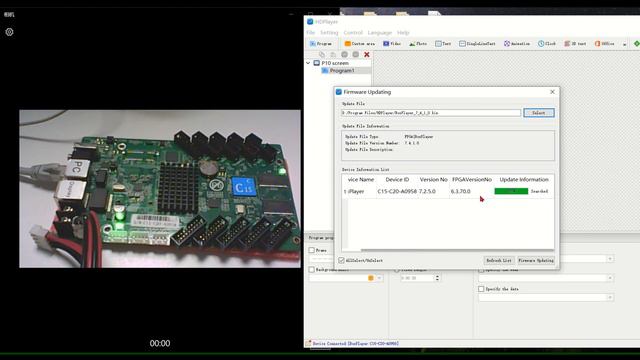Screen dimensions: 640x360
Task: Click the version cell 7.2.5.0
Action: pos(427,191)
